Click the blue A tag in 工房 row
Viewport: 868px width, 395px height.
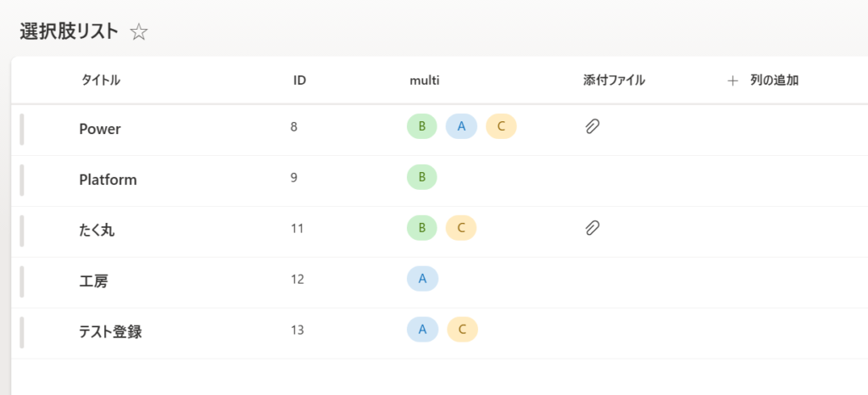[x=422, y=279]
